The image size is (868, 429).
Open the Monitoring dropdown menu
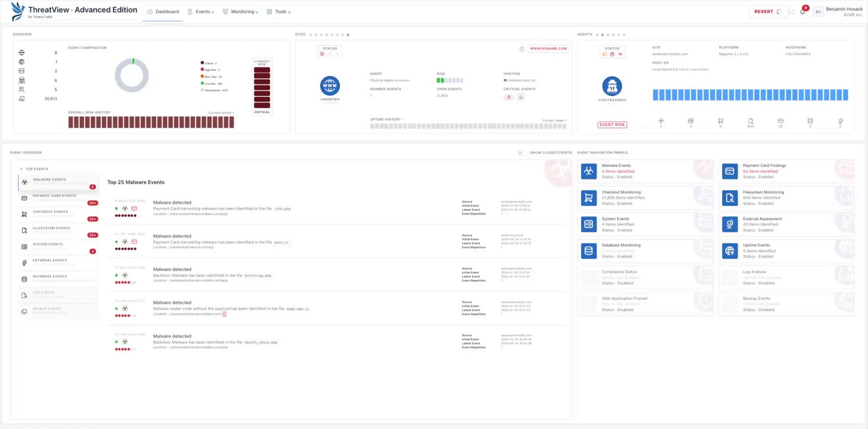pyautogui.click(x=241, y=11)
